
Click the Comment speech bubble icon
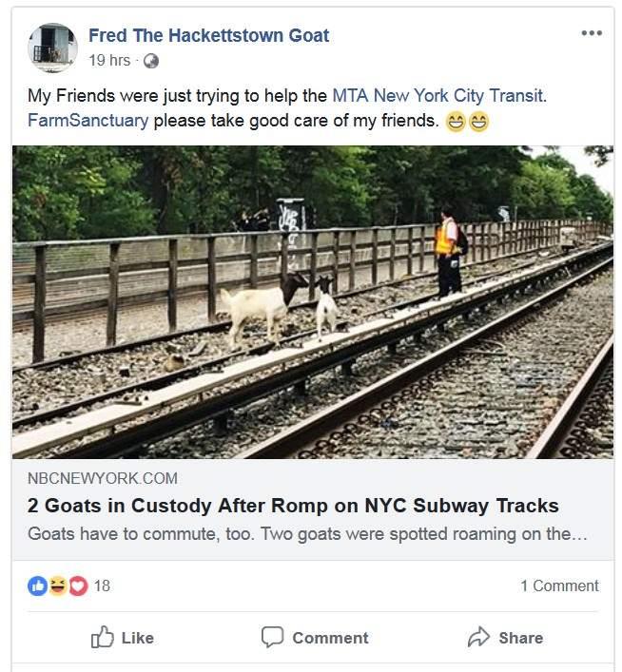[272, 637]
